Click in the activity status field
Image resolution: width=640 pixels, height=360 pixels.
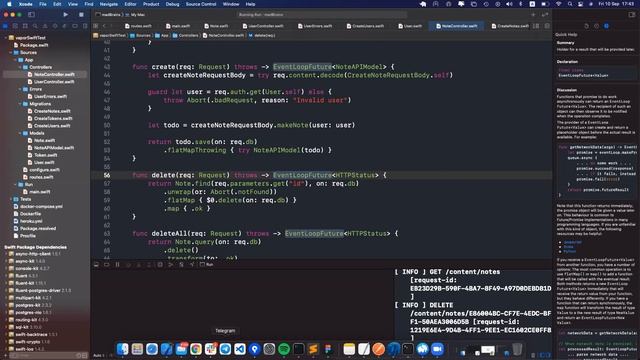tap(322, 15)
